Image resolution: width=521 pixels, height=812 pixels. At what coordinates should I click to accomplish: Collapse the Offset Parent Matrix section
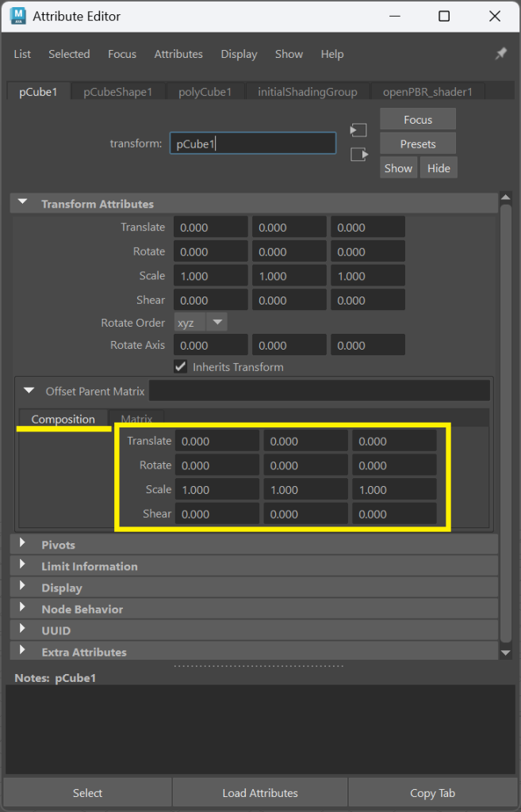coord(29,391)
